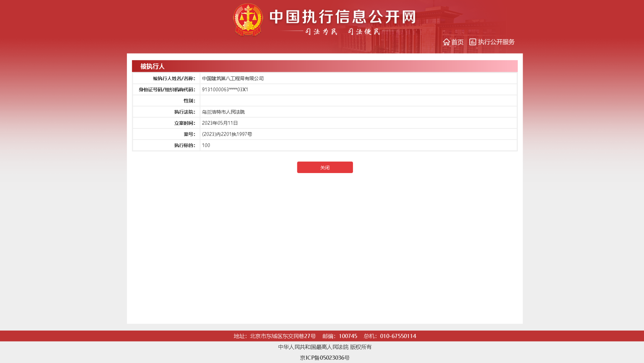Viewport: 644px width, 363px height.
Task: Click the 案号 label
Action: point(189,134)
